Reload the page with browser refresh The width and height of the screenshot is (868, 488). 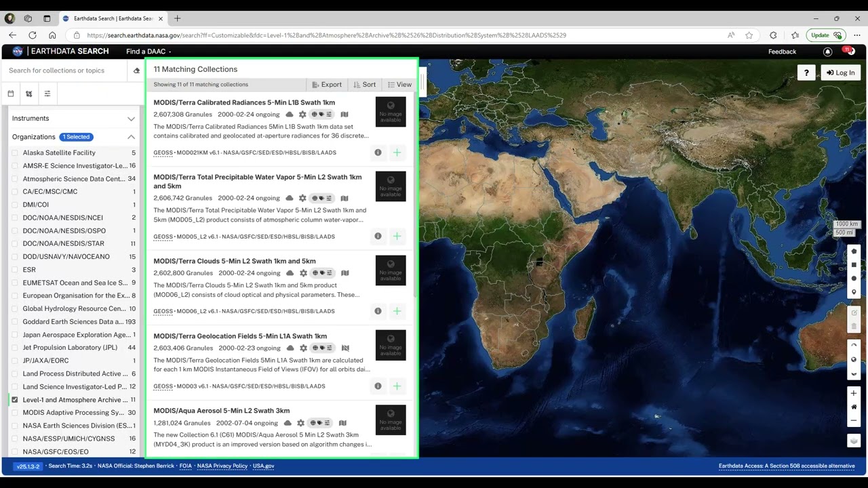pos(32,35)
